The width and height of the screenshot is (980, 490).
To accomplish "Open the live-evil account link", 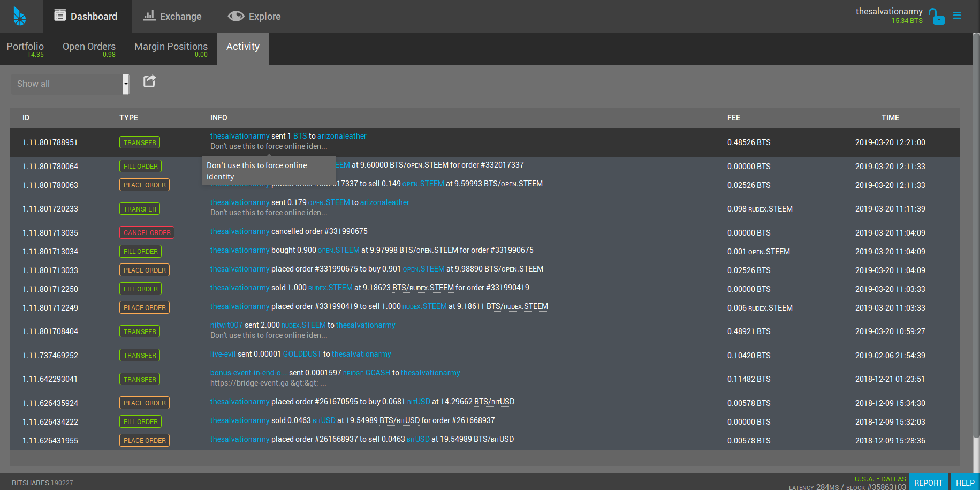I will pyautogui.click(x=223, y=354).
